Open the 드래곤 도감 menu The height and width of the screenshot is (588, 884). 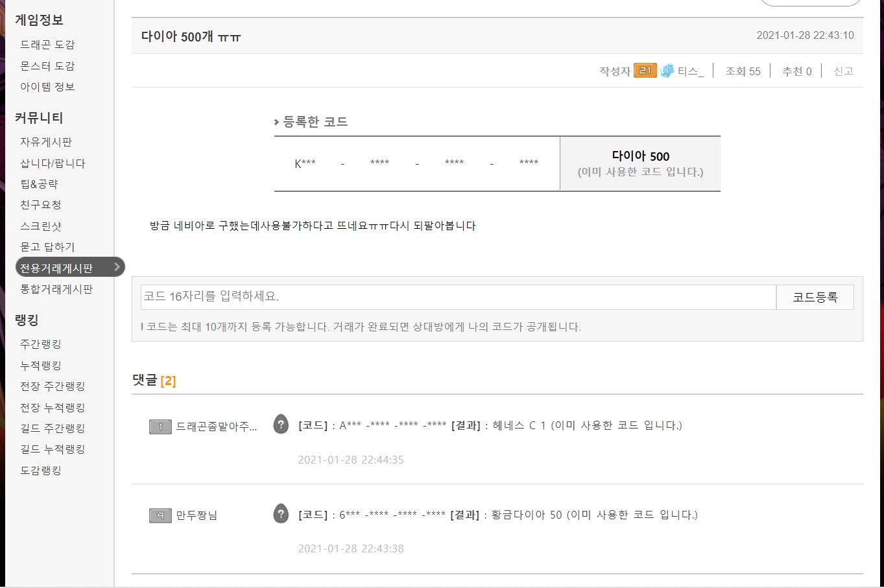[47, 45]
